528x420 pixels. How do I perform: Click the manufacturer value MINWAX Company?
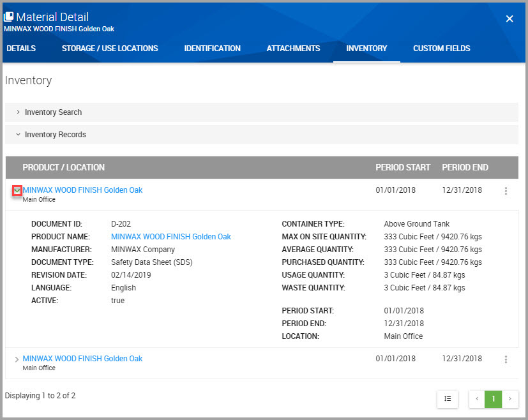pyautogui.click(x=143, y=250)
